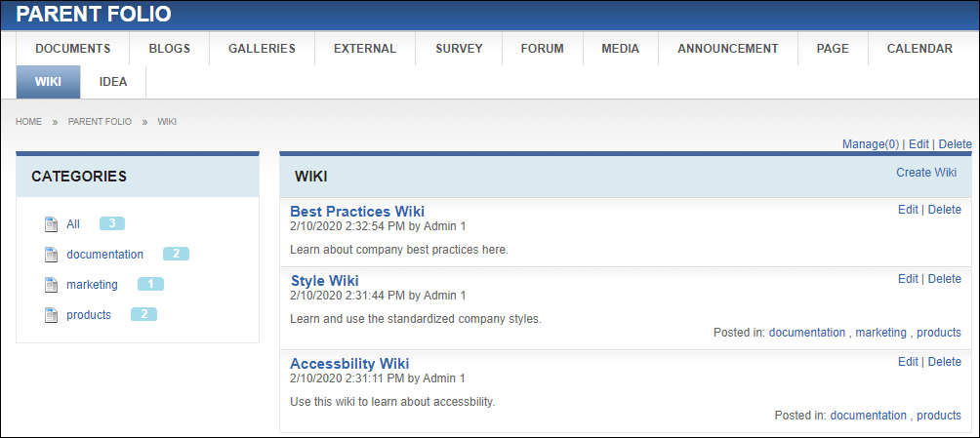
Task: Open the Documents tab
Action: click(x=72, y=49)
